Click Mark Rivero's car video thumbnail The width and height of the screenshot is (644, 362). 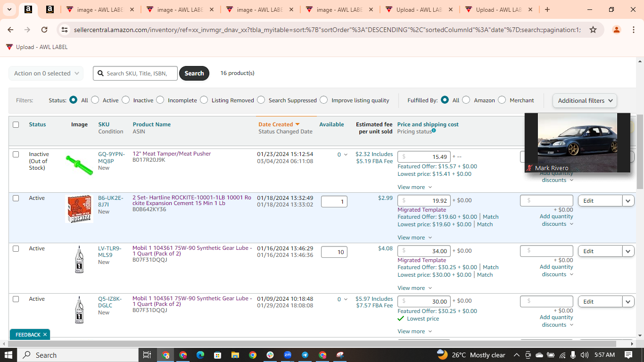578,143
